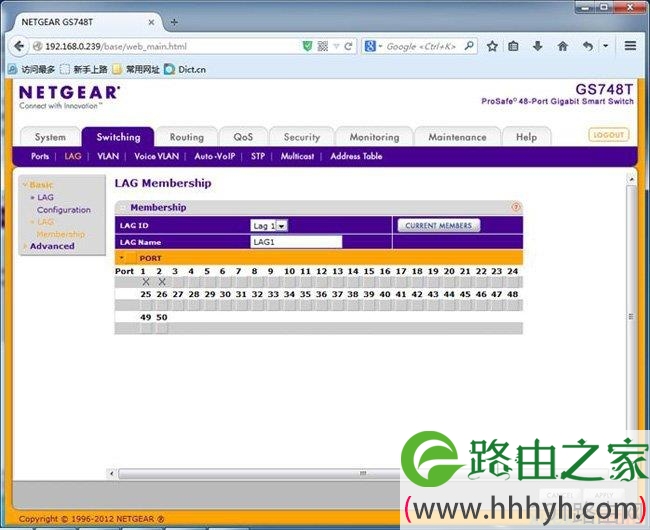Click the CURRENT MEMBERS button
Screen dimensions: 650x530
coord(439,226)
